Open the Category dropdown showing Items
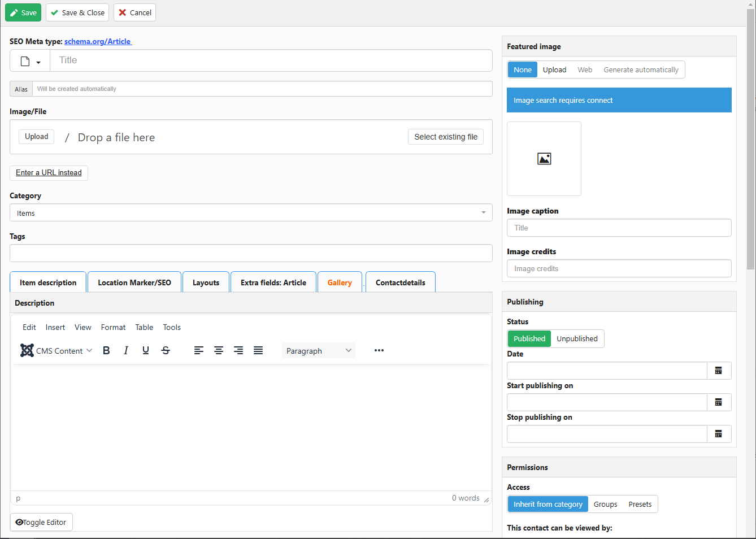Viewport: 756px width, 539px height. pyautogui.click(x=251, y=213)
